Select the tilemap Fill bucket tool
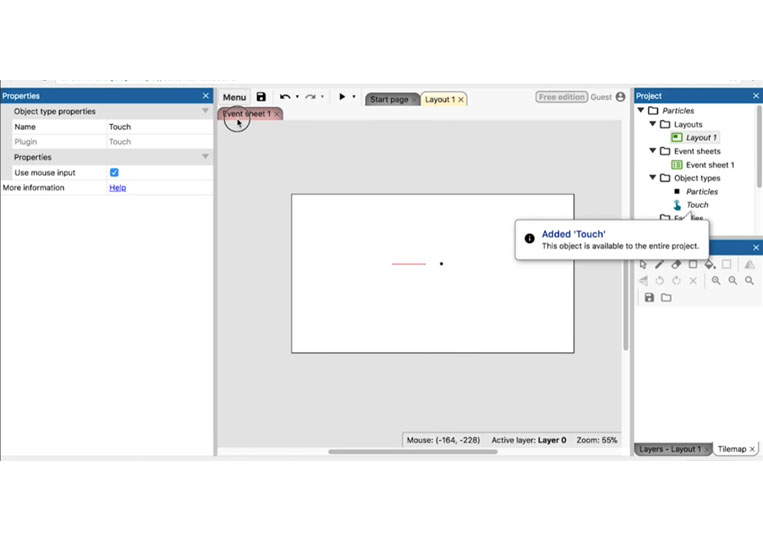 click(x=710, y=265)
